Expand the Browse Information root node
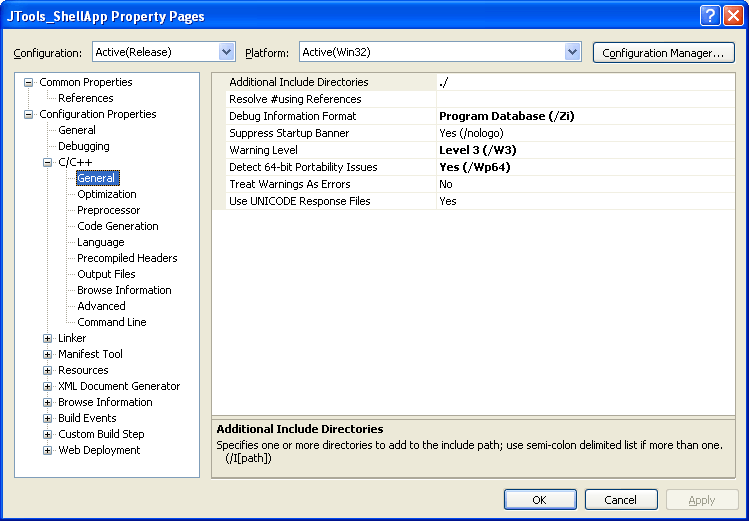 [47, 402]
